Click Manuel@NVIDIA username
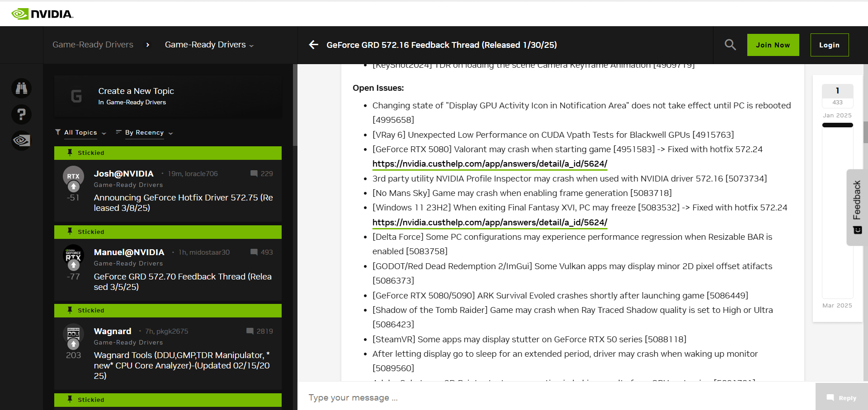The image size is (868, 410). click(129, 252)
